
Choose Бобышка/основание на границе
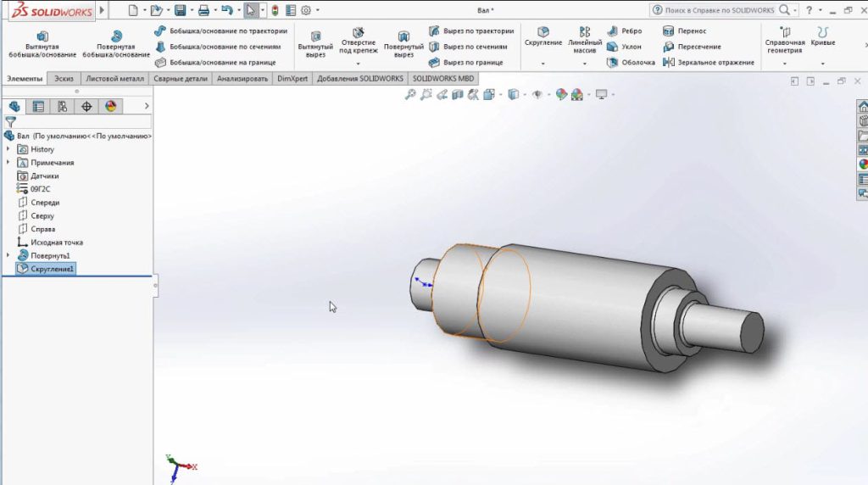[215, 62]
